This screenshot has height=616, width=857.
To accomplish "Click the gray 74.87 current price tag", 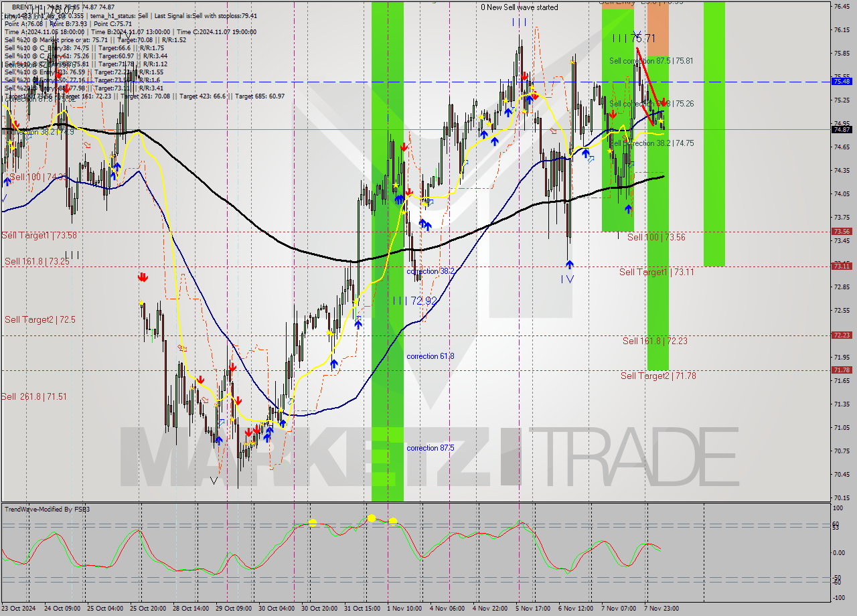I will [x=841, y=129].
